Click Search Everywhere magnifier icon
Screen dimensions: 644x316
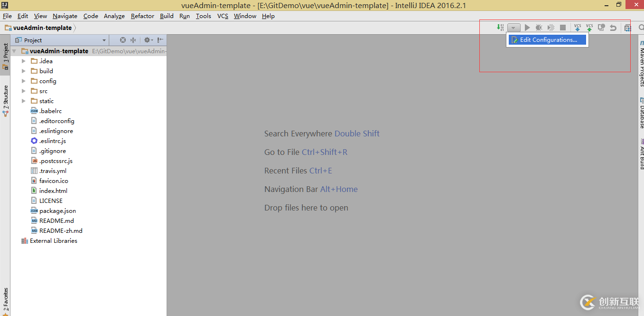(641, 28)
